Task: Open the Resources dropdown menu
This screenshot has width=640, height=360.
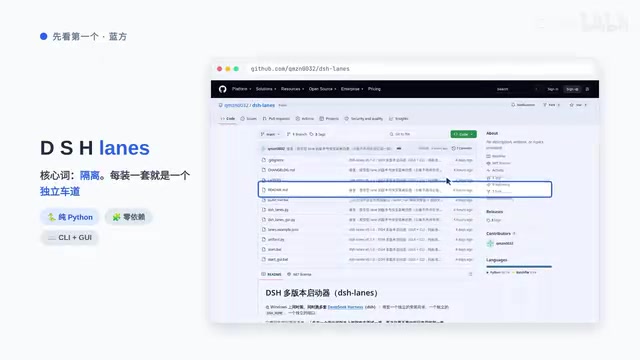Action: 292,89
